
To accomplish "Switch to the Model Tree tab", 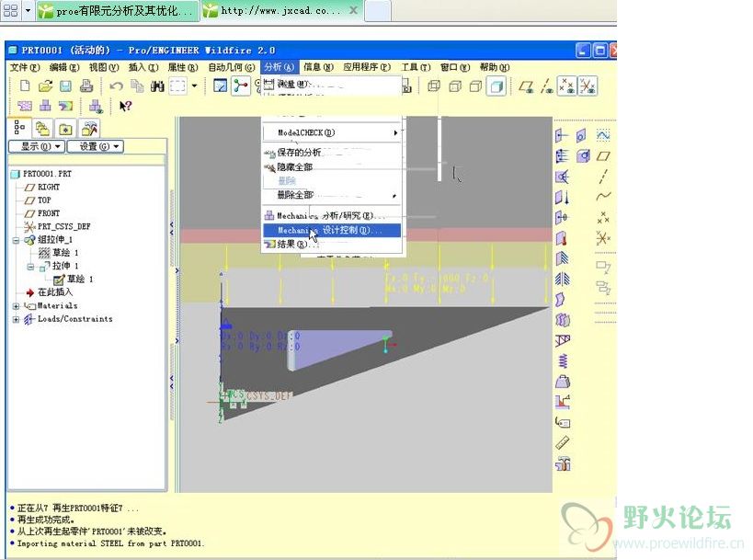I will (19, 128).
